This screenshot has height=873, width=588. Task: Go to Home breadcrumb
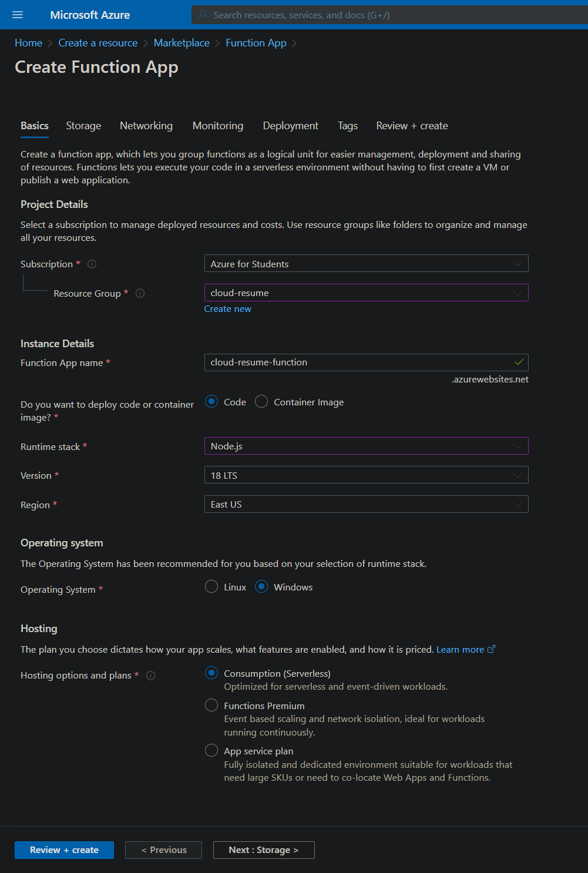click(29, 43)
